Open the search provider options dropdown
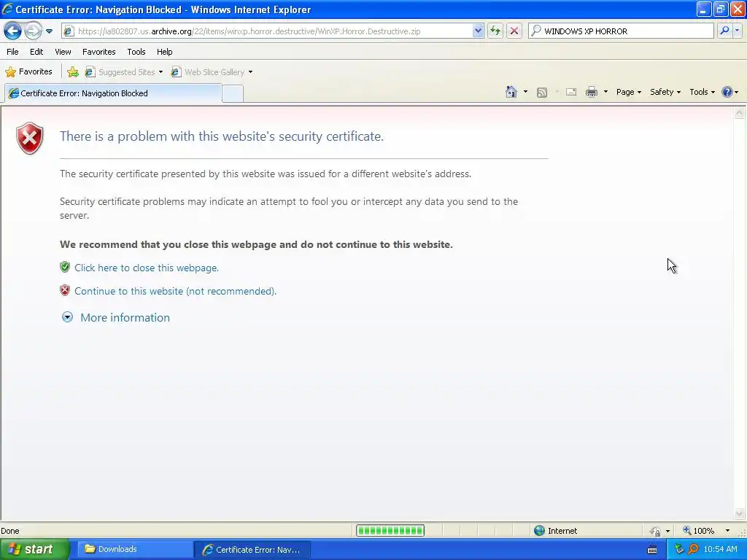747x560 pixels. [738, 31]
